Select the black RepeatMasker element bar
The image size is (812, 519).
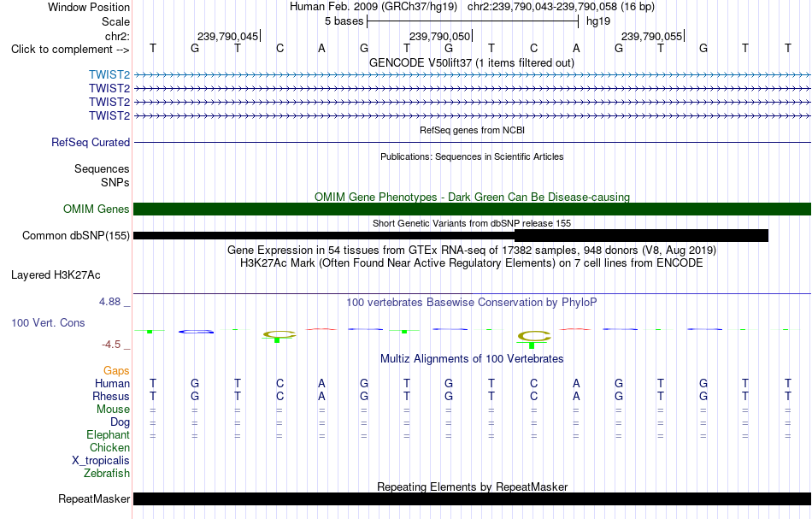[x=472, y=499]
